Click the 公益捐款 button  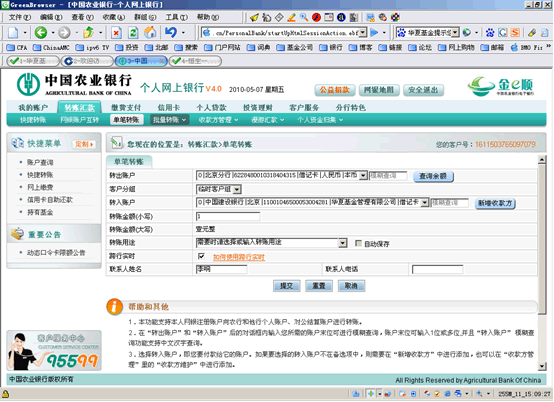(334, 90)
